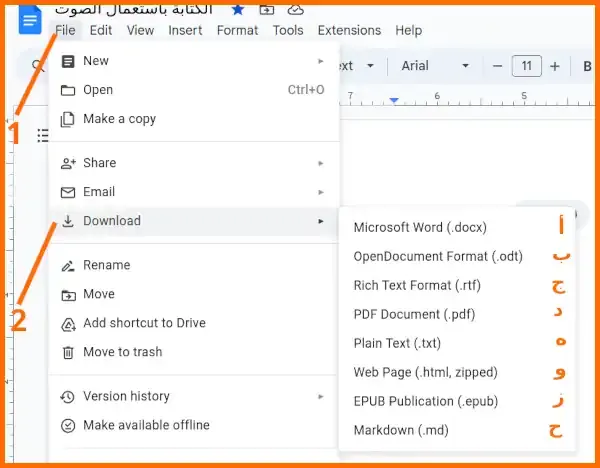
Task: Open the Format menu
Action: (x=237, y=30)
